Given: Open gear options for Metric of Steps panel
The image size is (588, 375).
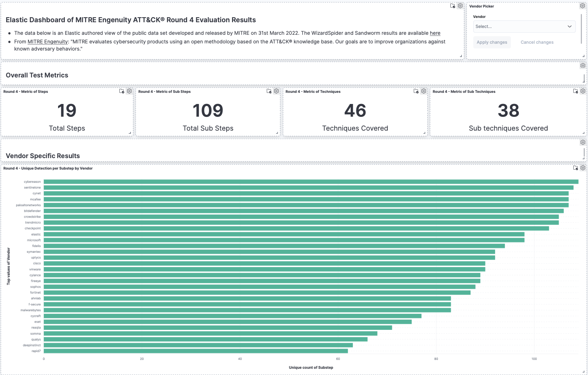Looking at the screenshot, I should click(x=129, y=91).
